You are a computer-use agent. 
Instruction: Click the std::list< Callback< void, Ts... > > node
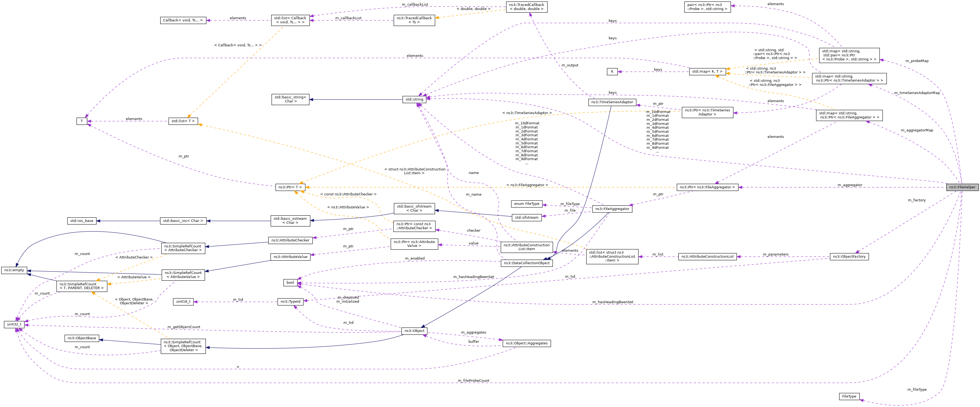click(290, 20)
